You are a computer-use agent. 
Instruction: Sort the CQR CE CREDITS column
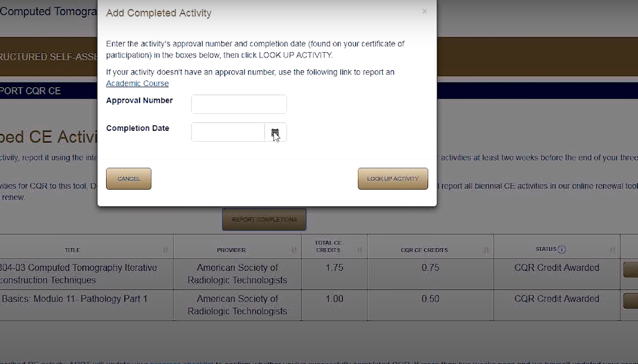(x=485, y=249)
